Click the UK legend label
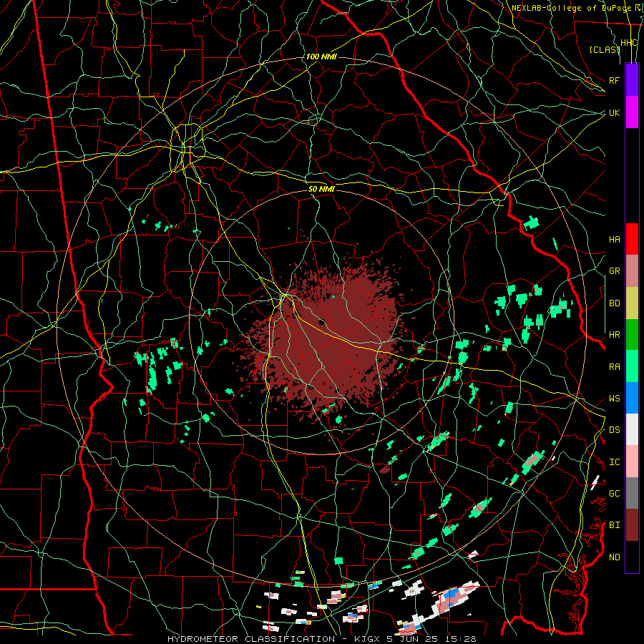 point(614,112)
